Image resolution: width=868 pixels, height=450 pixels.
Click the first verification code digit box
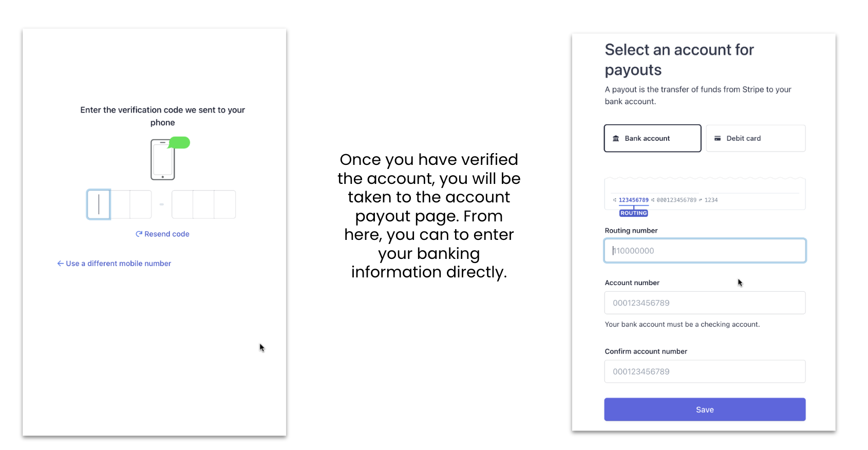point(99,204)
